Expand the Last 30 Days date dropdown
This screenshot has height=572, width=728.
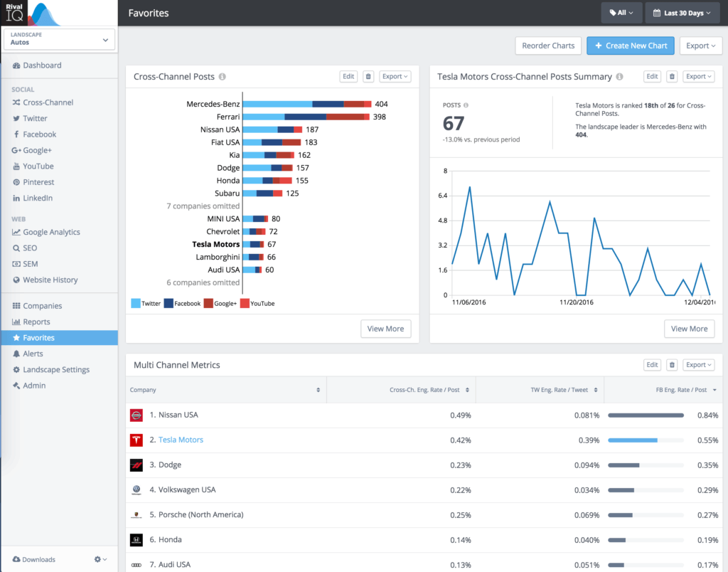pos(682,13)
